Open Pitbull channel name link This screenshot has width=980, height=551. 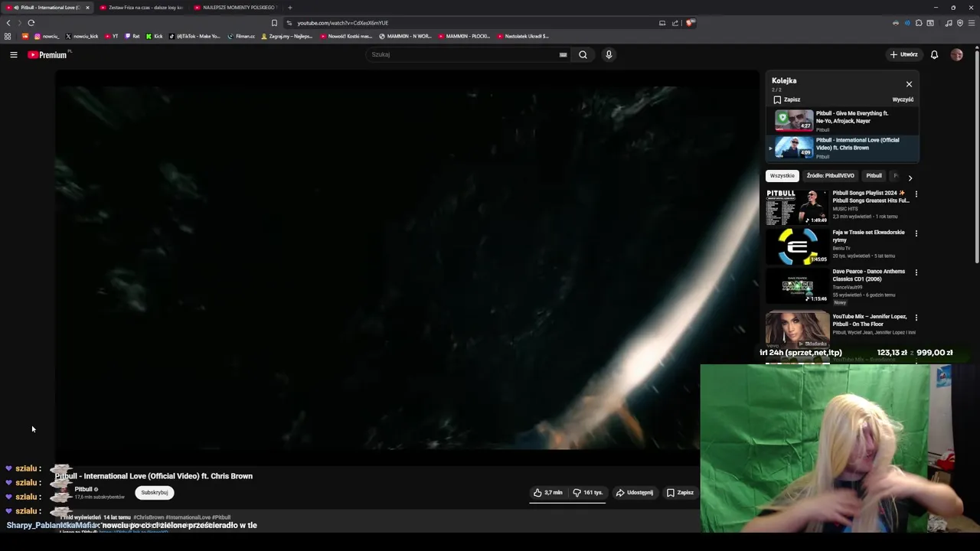click(x=83, y=489)
